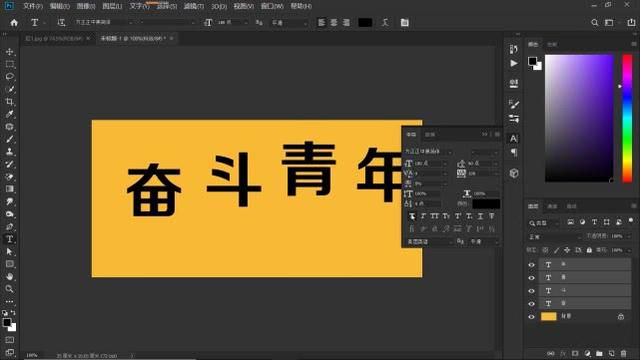Image resolution: width=640 pixels, height=360 pixels.
Task: Select the Pen tool
Action: pyautogui.click(x=10, y=227)
